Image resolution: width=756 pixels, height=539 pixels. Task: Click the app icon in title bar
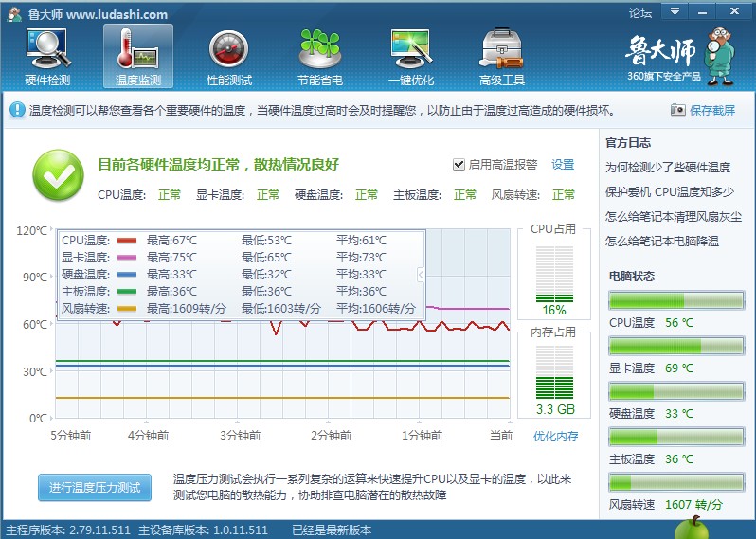[14, 14]
